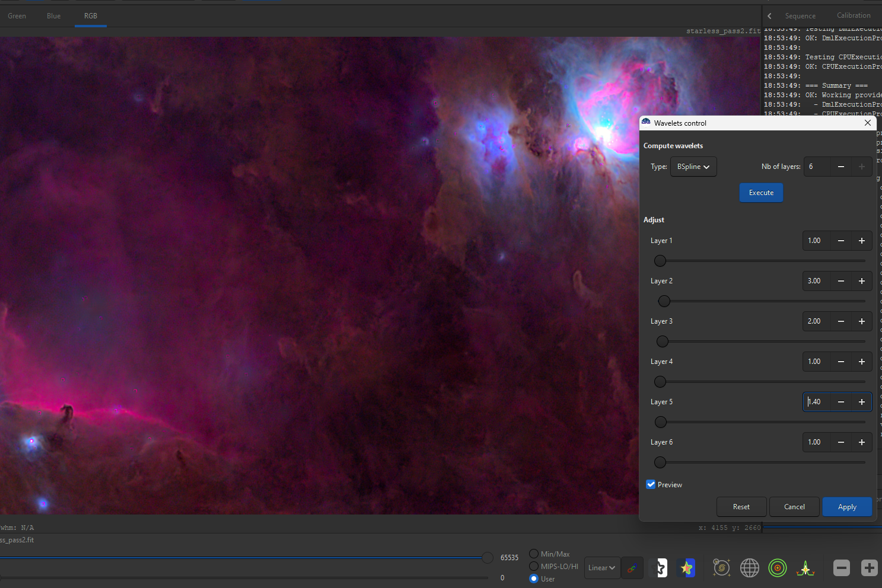Click the Execute button
Image resolution: width=882 pixels, height=588 pixels.
click(760, 193)
